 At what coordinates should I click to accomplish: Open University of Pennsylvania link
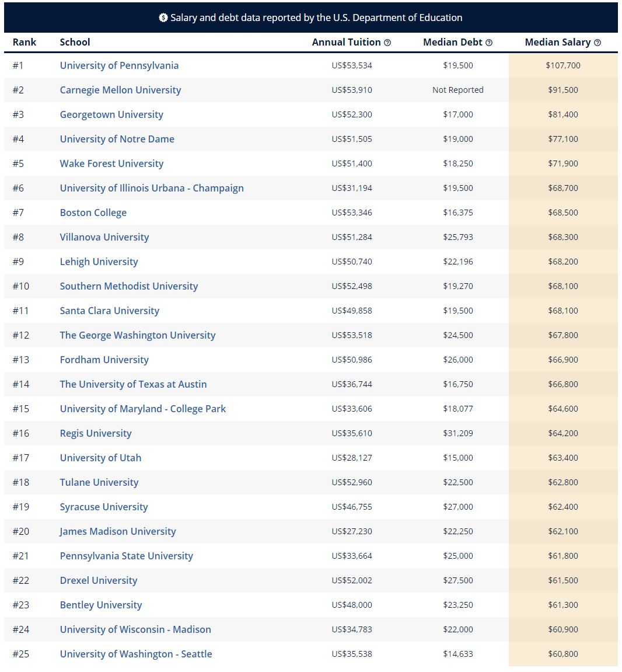coord(119,65)
